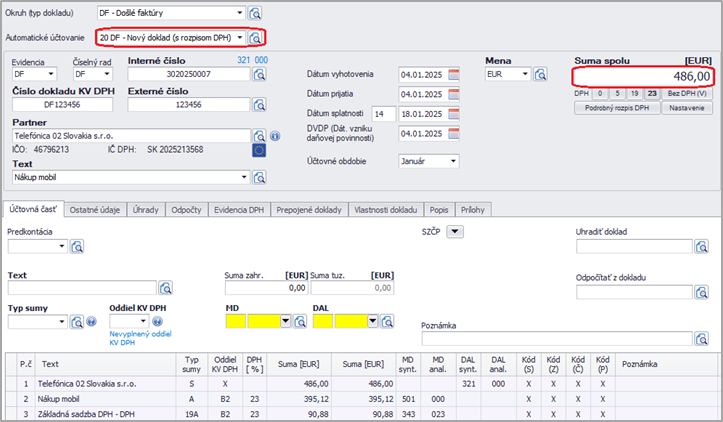The width and height of the screenshot is (723, 422).
Task: Click lookup icon next to Interné číslo
Action: (x=259, y=74)
